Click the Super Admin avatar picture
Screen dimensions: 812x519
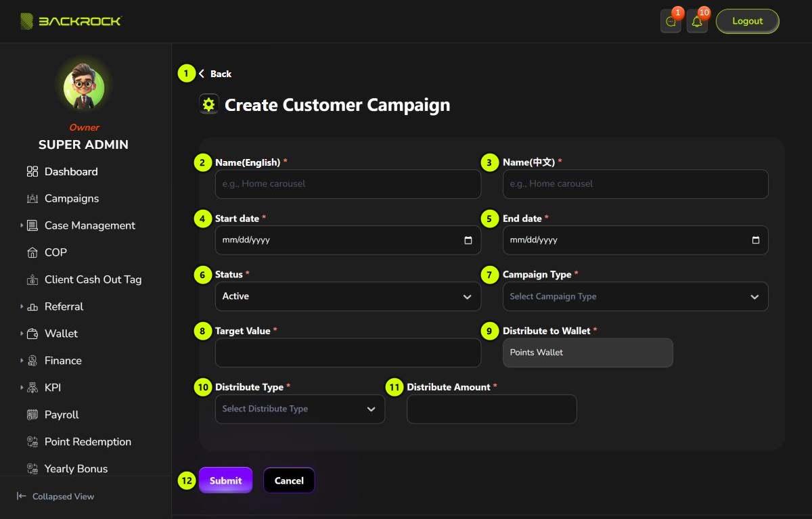84,88
